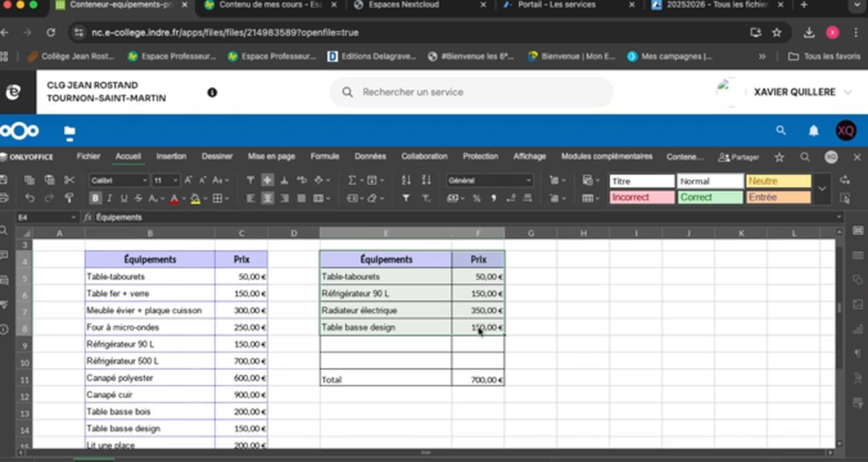Switch to the Formule ribbon tab
This screenshot has height=462, width=868.
[x=325, y=157]
